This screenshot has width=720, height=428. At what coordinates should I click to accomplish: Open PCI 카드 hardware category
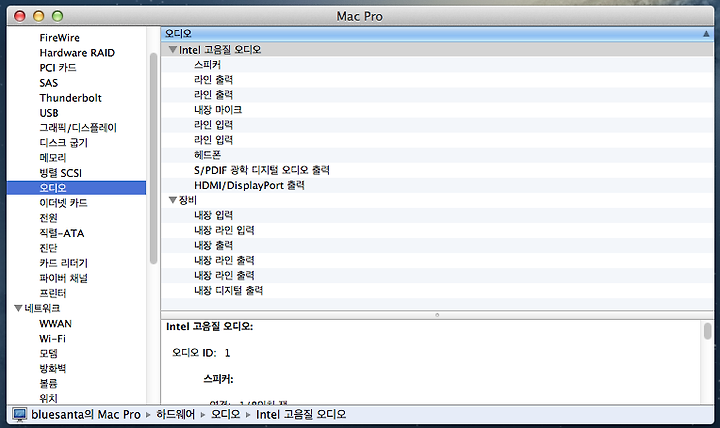pos(58,68)
